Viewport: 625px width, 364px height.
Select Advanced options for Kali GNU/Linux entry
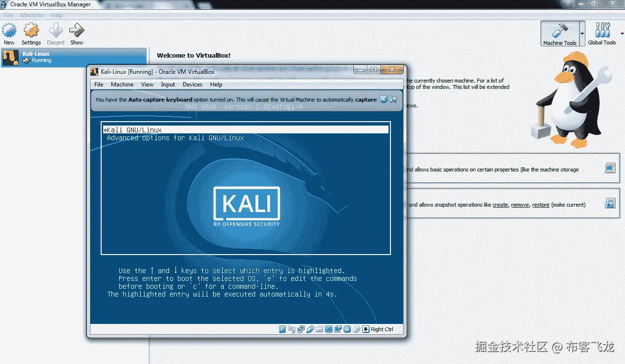175,138
